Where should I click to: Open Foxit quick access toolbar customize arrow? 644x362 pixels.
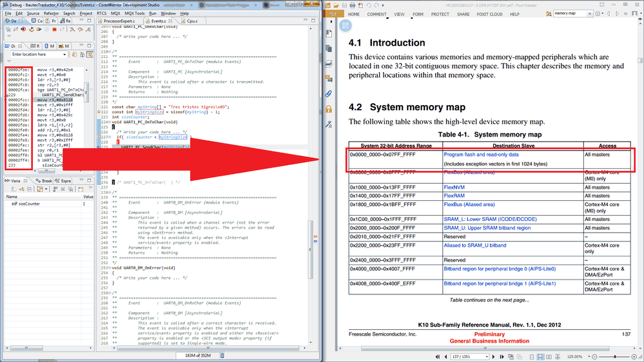[x=383, y=5]
